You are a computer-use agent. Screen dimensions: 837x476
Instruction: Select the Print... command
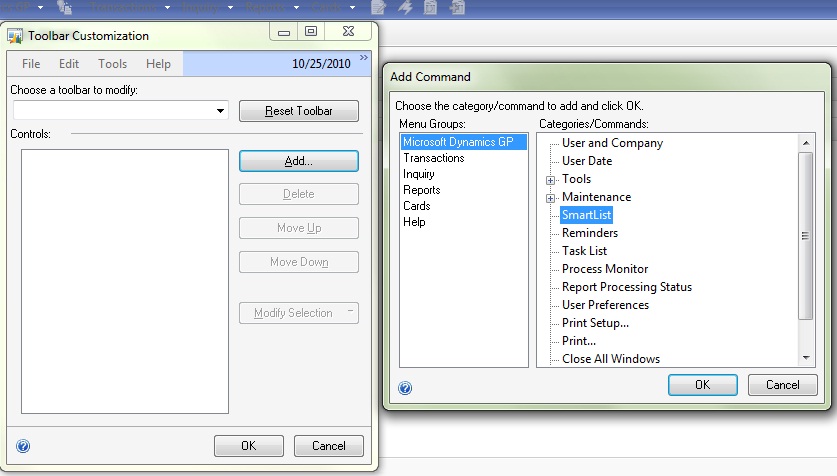click(x=579, y=342)
